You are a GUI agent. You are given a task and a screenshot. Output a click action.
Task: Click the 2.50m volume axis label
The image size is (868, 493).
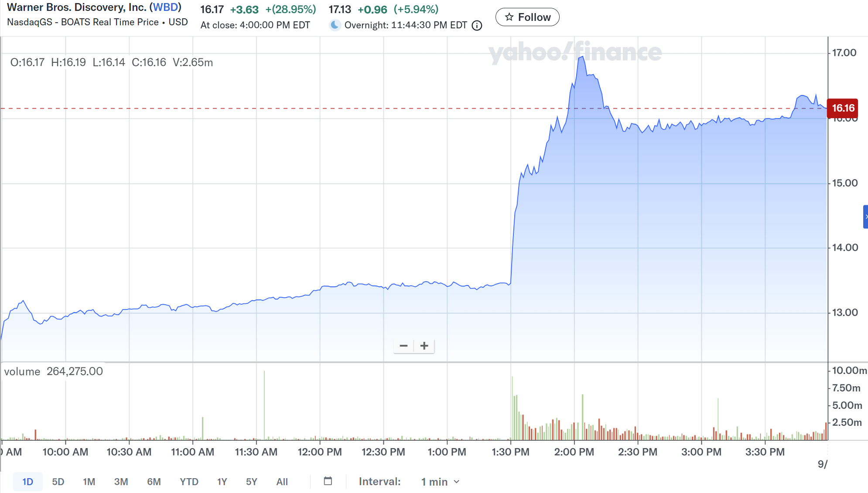(x=847, y=422)
